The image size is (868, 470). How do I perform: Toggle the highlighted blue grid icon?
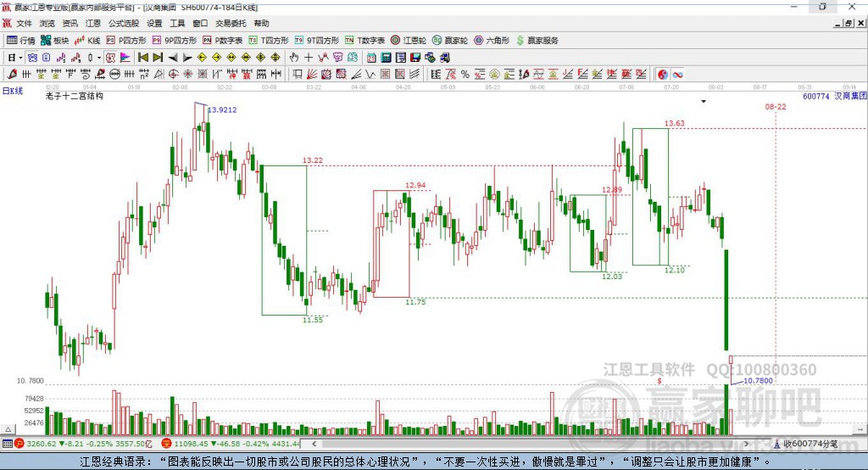click(33, 58)
